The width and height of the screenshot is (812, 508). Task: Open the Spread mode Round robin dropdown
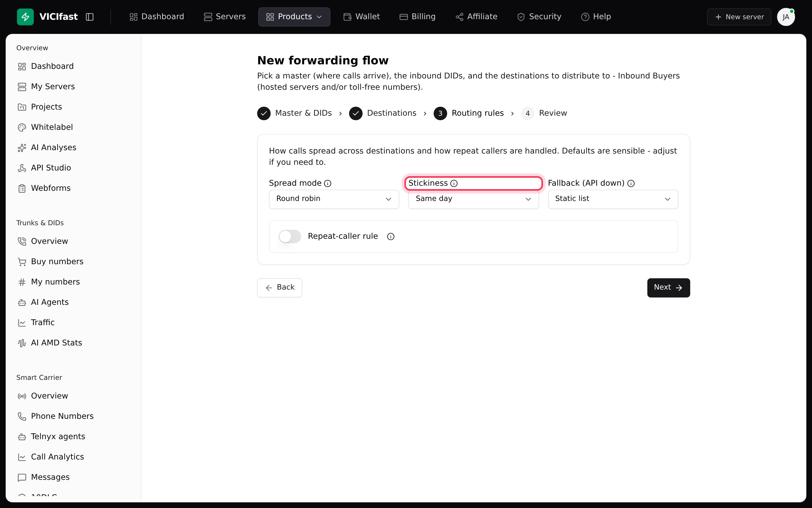click(334, 199)
